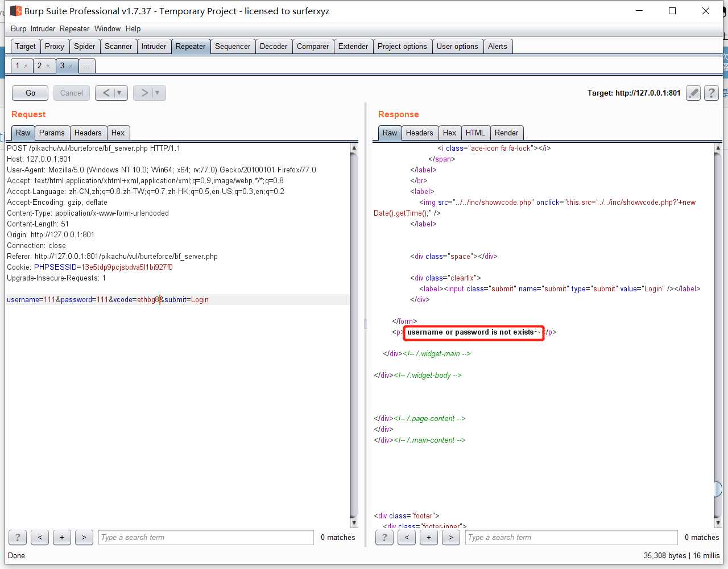Image resolution: width=728 pixels, height=569 pixels.
Task: Go to previous match in Request search
Action: click(x=40, y=537)
